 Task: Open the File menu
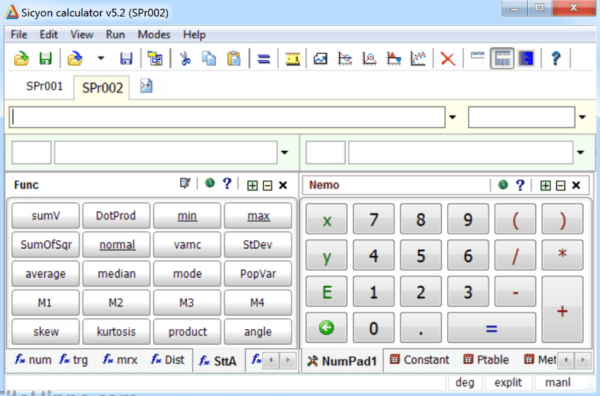pos(19,35)
